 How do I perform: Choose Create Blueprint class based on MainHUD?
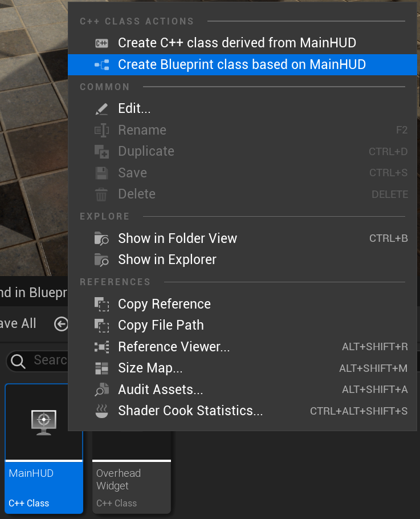pyautogui.click(x=242, y=64)
